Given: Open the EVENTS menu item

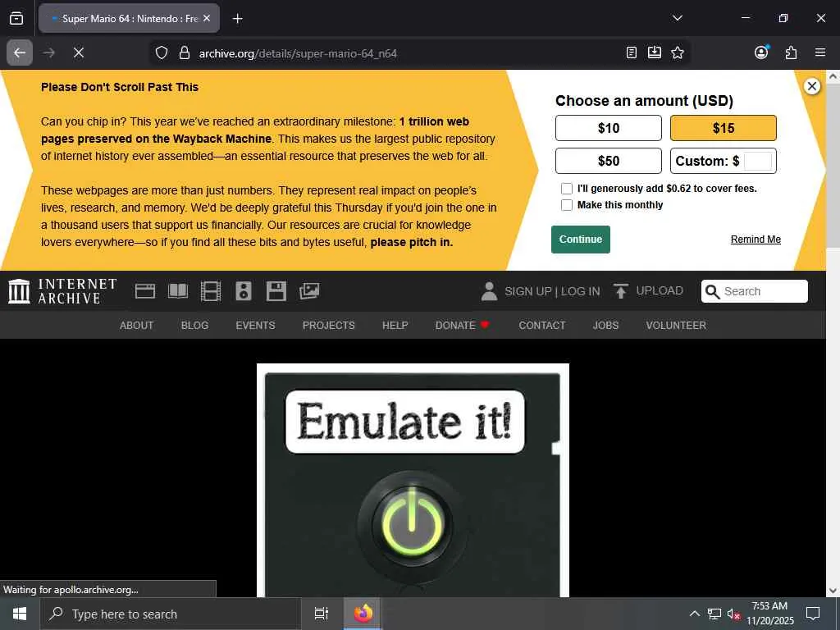Looking at the screenshot, I should click(x=255, y=325).
